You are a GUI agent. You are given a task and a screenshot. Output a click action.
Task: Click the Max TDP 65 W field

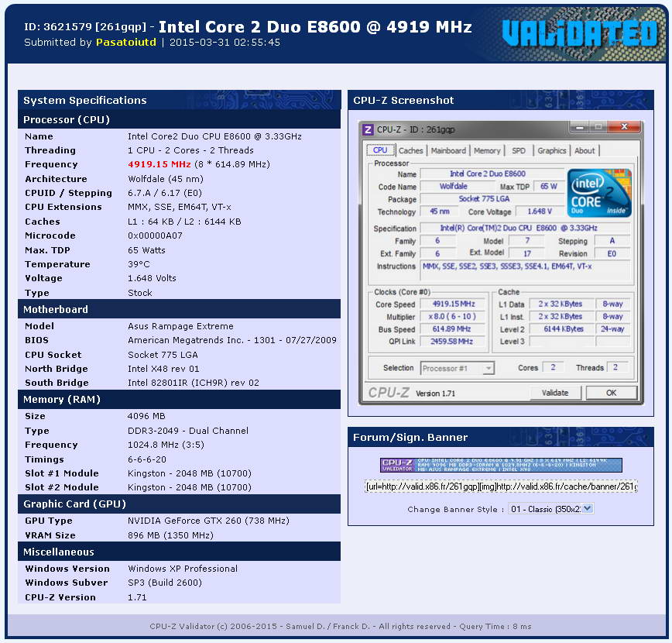(x=549, y=187)
